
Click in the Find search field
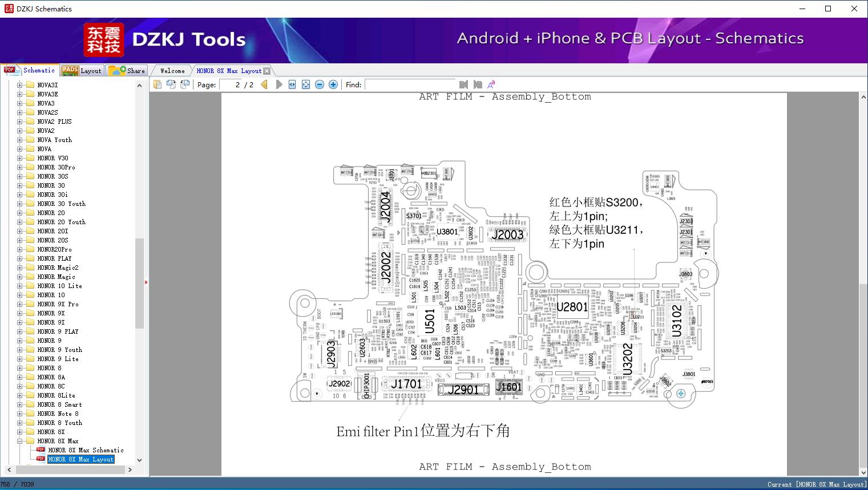[x=410, y=84]
